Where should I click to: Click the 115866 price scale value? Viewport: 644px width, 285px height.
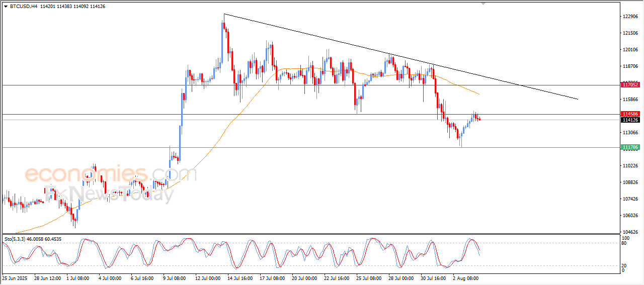631,100
